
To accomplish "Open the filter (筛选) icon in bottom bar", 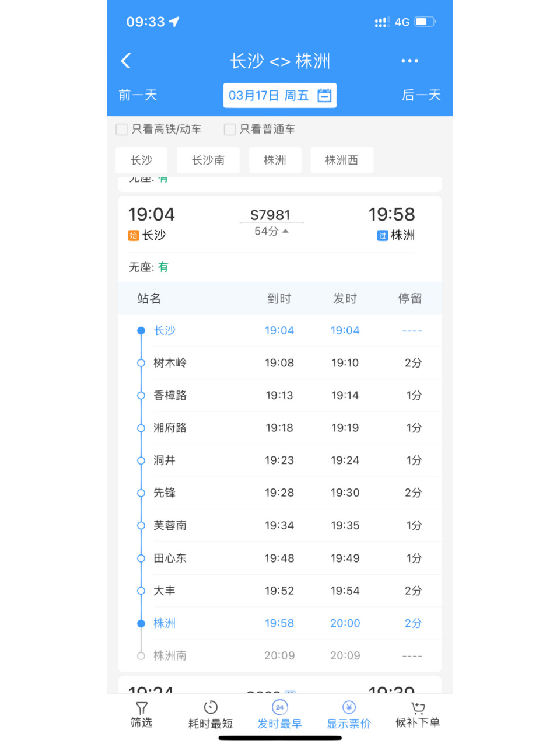I will 141,713.
